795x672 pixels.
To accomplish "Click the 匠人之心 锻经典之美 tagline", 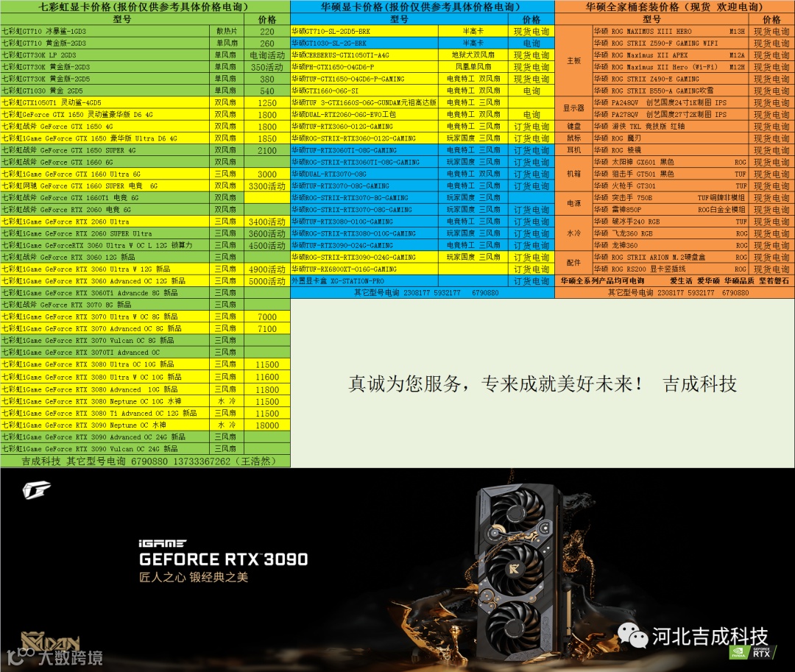I will [194, 577].
